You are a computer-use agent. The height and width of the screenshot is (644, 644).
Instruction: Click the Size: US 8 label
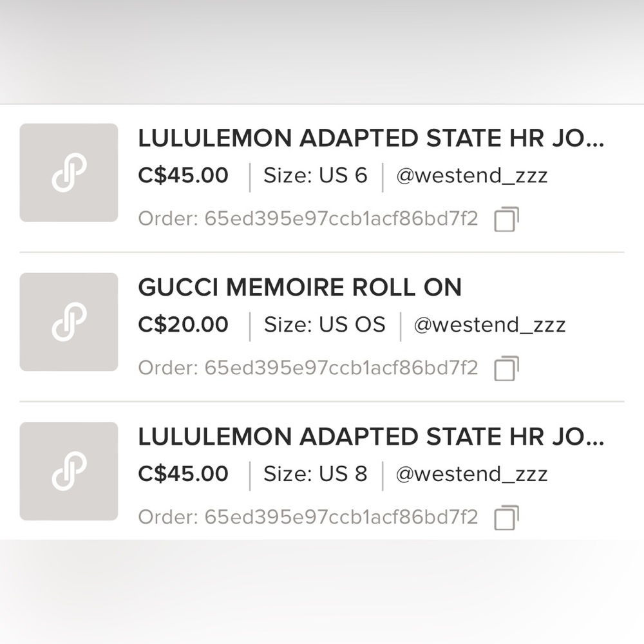click(316, 473)
